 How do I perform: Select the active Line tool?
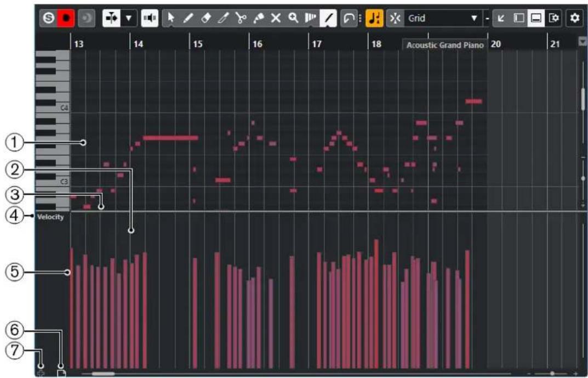(x=328, y=18)
